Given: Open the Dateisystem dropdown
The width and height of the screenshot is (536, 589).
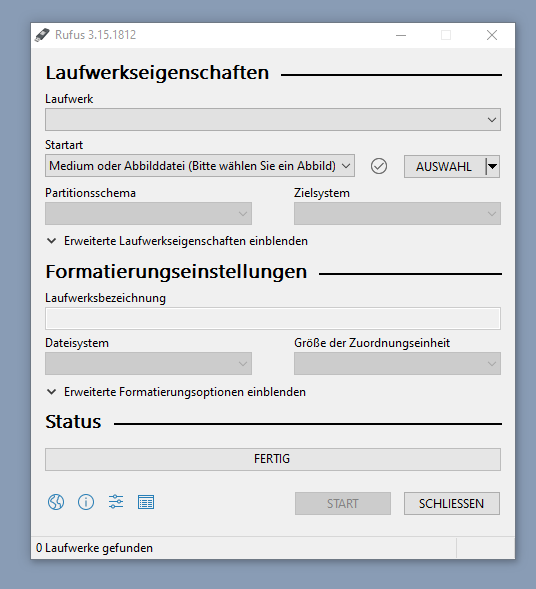Looking at the screenshot, I should point(148,363).
